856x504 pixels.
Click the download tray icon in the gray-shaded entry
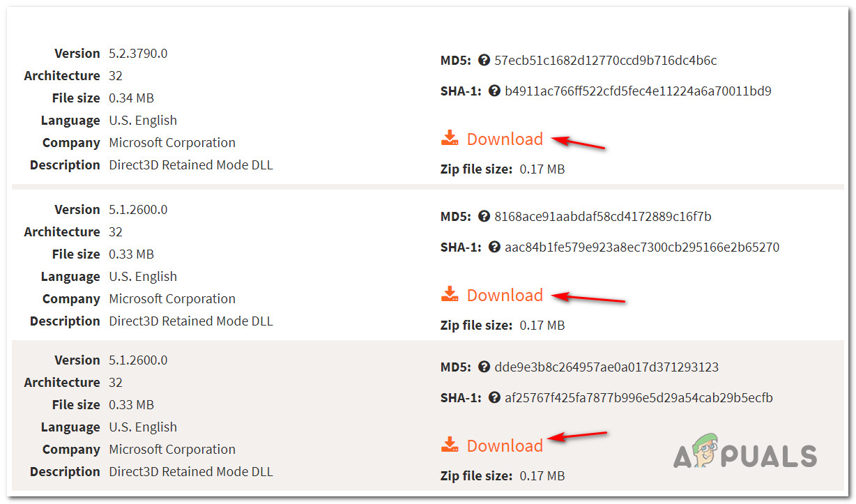click(450, 445)
